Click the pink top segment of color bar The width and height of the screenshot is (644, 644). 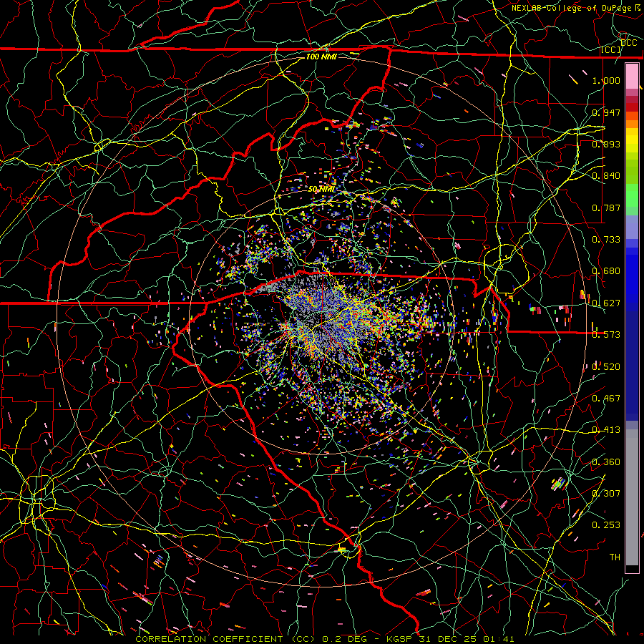pos(632,76)
